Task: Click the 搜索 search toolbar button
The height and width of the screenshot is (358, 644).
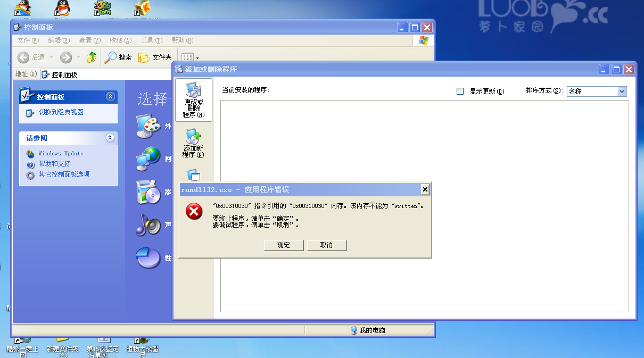Action: pos(118,57)
